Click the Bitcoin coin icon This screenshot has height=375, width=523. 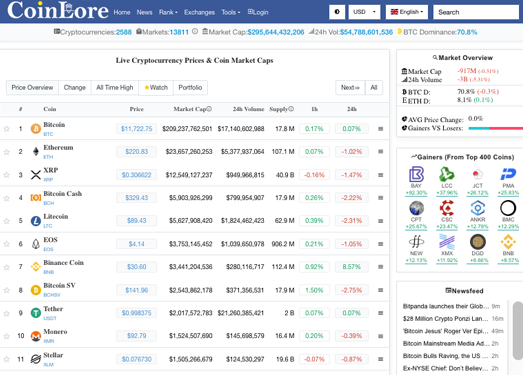point(36,129)
